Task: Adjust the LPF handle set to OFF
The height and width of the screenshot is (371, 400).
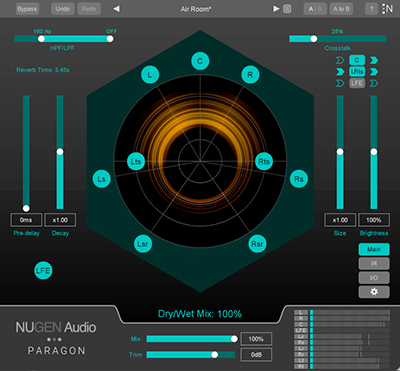Action: 110,39
